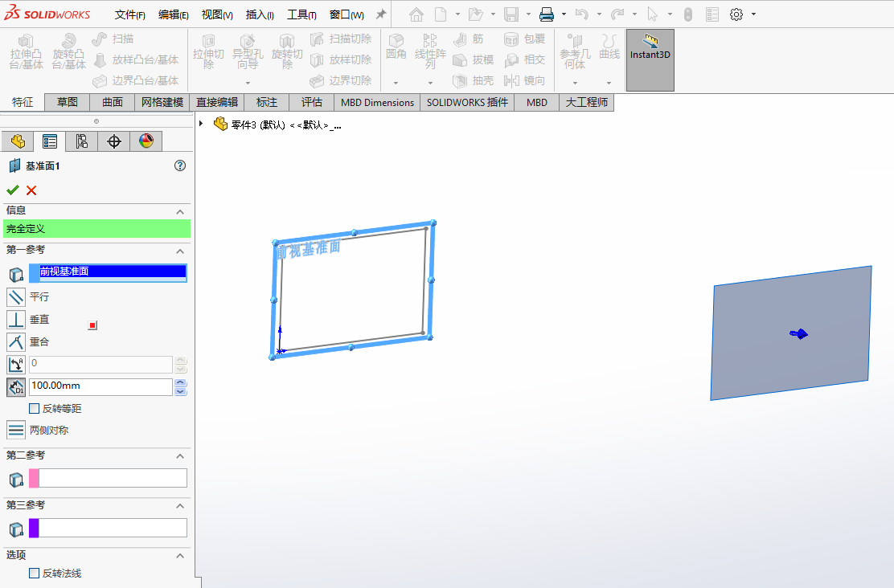Enable the 反转法线 checkbox
The height and width of the screenshot is (588, 894).
[x=35, y=574]
